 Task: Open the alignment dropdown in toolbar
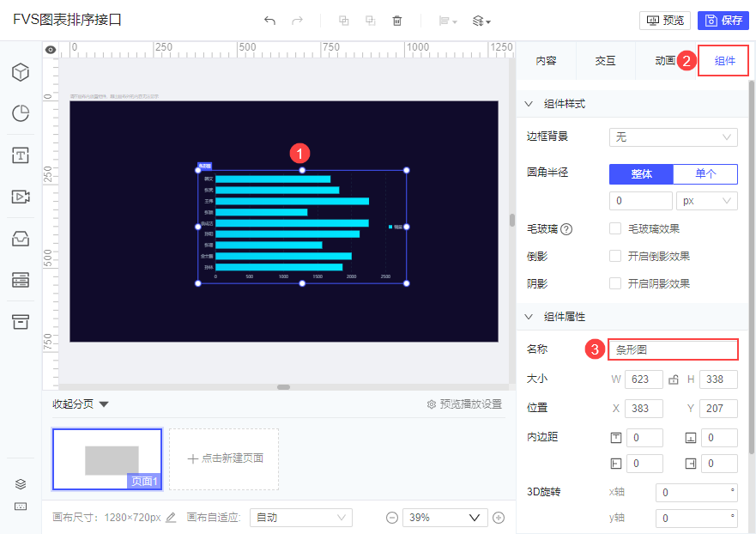pos(448,21)
